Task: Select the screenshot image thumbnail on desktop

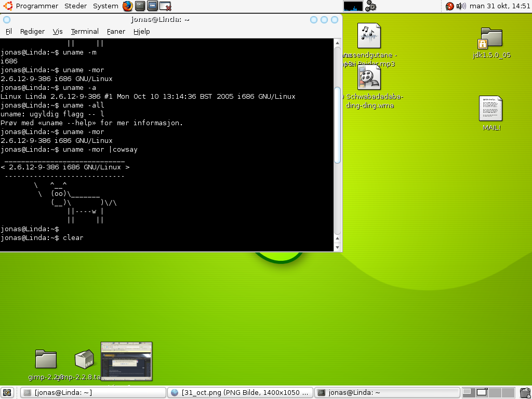Action: pos(127,362)
